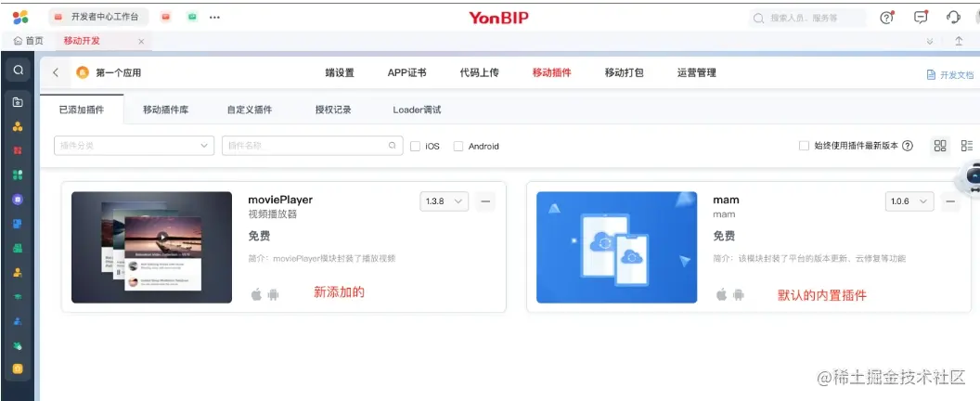The width and height of the screenshot is (980, 401).
Task: Open the help question-mark icon in top bar
Action: [887, 18]
